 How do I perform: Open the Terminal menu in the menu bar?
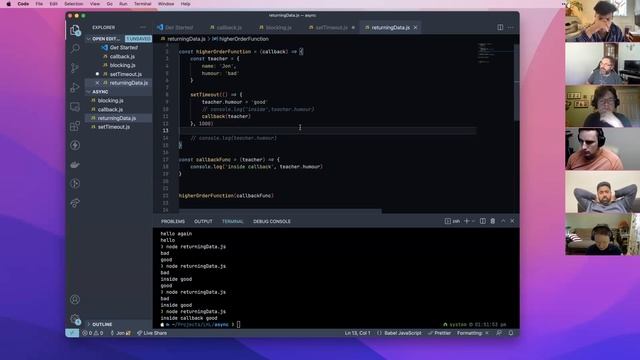tap(142, 4)
